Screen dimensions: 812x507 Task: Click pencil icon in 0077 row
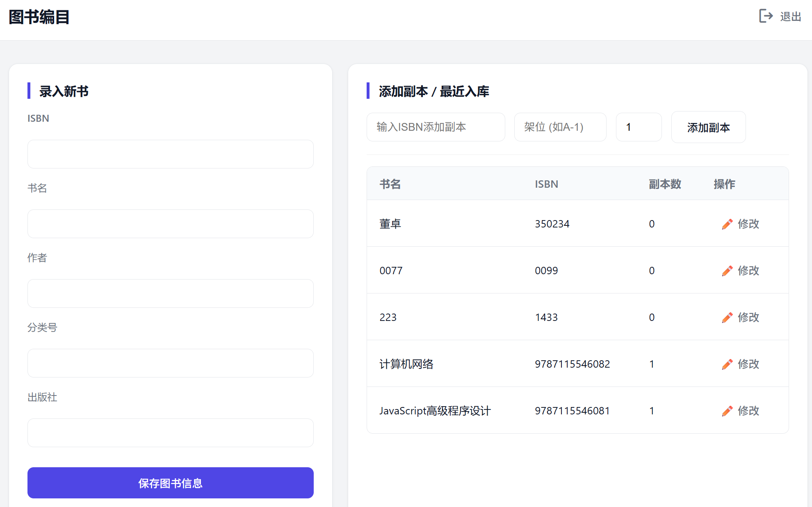click(727, 271)
